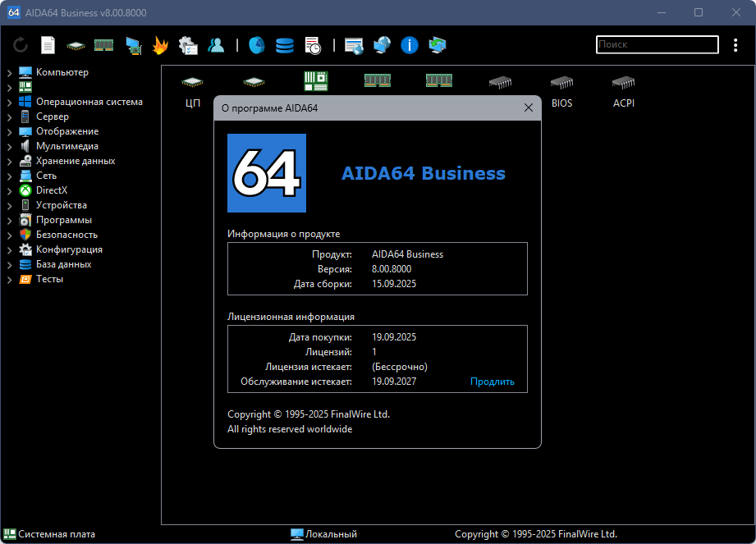
Task: Open the green motherboard icon in main pane
Action: (316, 81)
